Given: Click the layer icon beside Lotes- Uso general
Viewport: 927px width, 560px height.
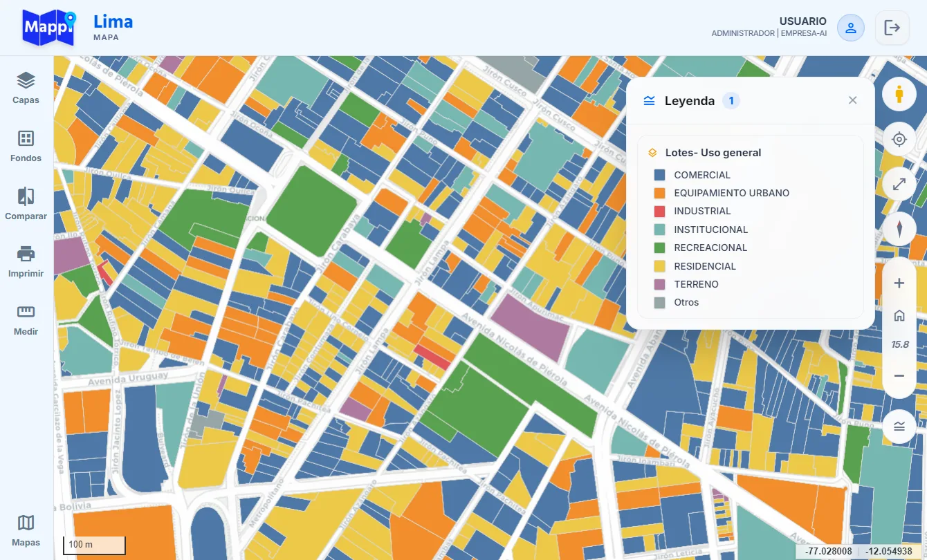Looking at the screenshot, I should pos(652,153).
